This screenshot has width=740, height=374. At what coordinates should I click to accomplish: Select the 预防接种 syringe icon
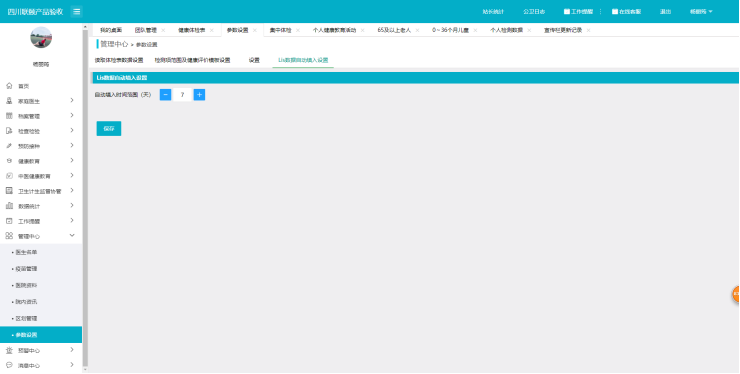point(9,146)
